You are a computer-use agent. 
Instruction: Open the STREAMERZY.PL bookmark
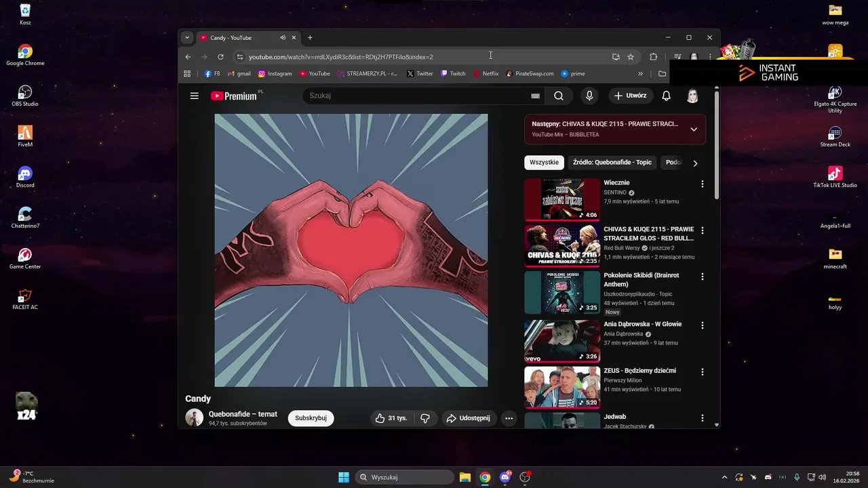coord(368,73)
